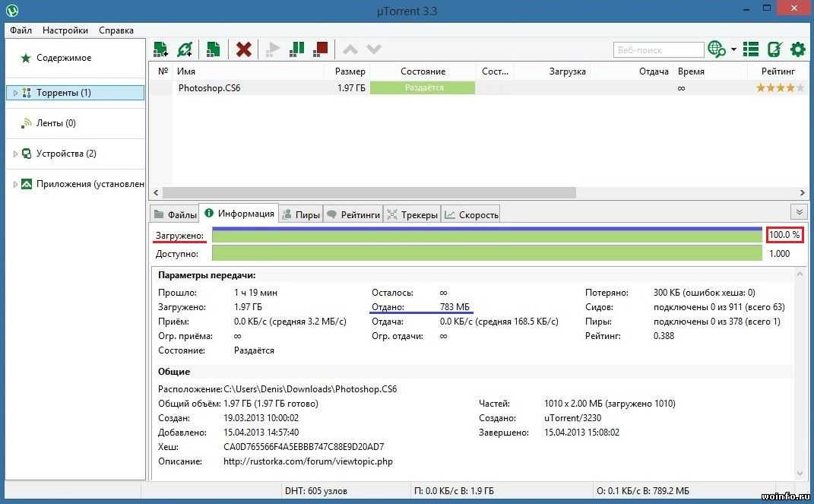This screenshot has width=814, height=504.
Task: Click the hash value CA0D765566F4A5EBBB747C88E9D20AD7
Action: (x=304, y=447)
